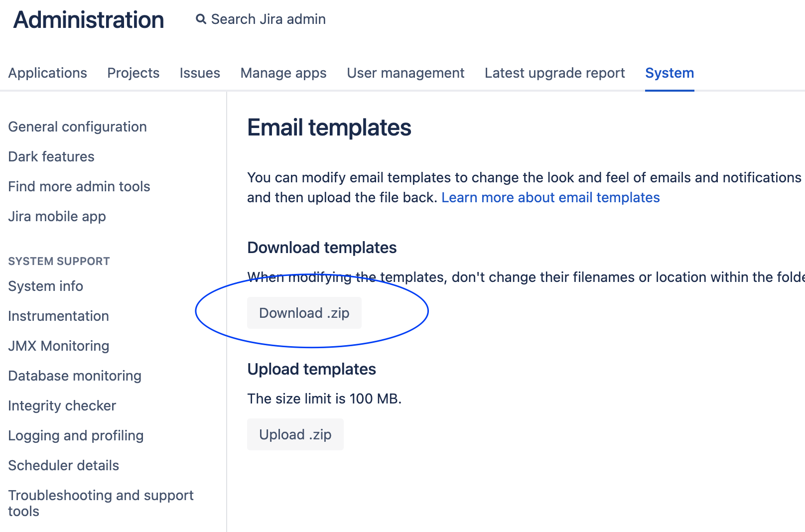Image resolution: width=805 pixels, height=532 pixels.
Task: Click the Download templates subheading
Action: coord(322,248)
